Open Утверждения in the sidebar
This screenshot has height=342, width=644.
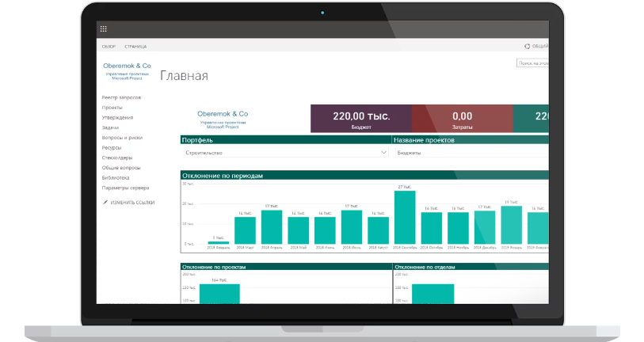coord(117,117)
